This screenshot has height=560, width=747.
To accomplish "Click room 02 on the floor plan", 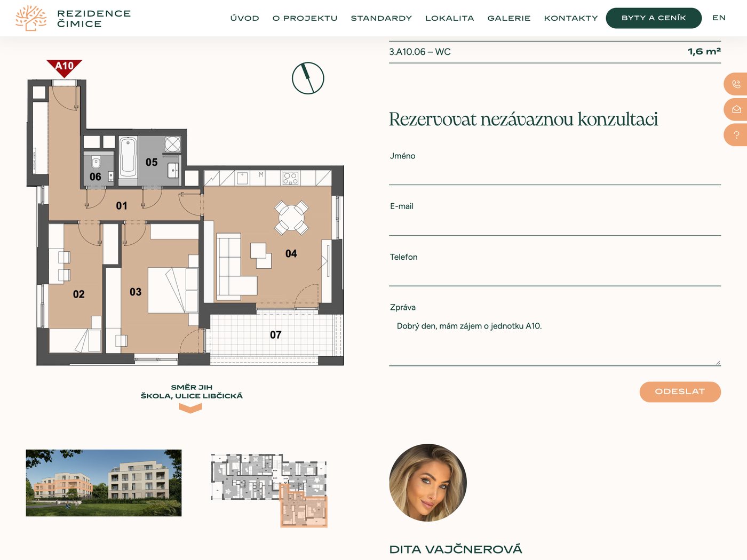I will (78, 294).
